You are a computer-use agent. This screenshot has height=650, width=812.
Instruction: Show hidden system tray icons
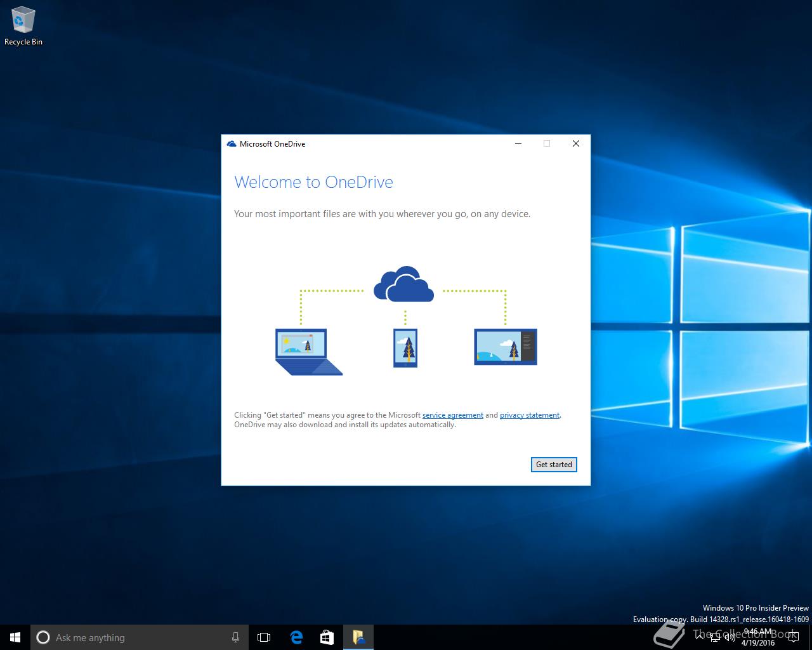pyautogui.click(x=700, y=637)
